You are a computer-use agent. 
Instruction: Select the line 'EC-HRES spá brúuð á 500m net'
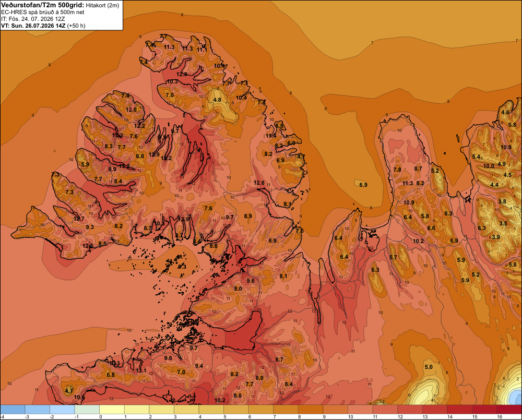(x=43, y=12)
